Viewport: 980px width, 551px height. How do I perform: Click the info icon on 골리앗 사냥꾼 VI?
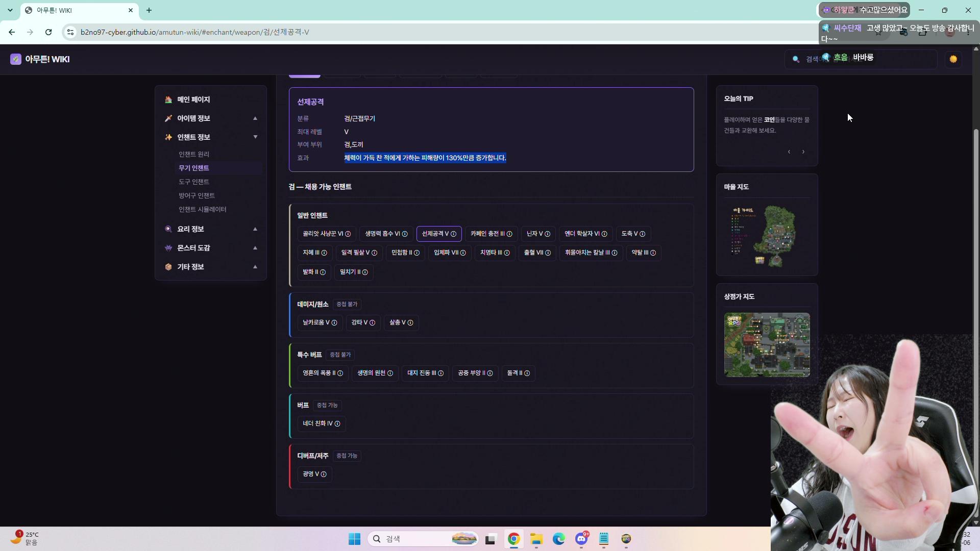point(348,234)
